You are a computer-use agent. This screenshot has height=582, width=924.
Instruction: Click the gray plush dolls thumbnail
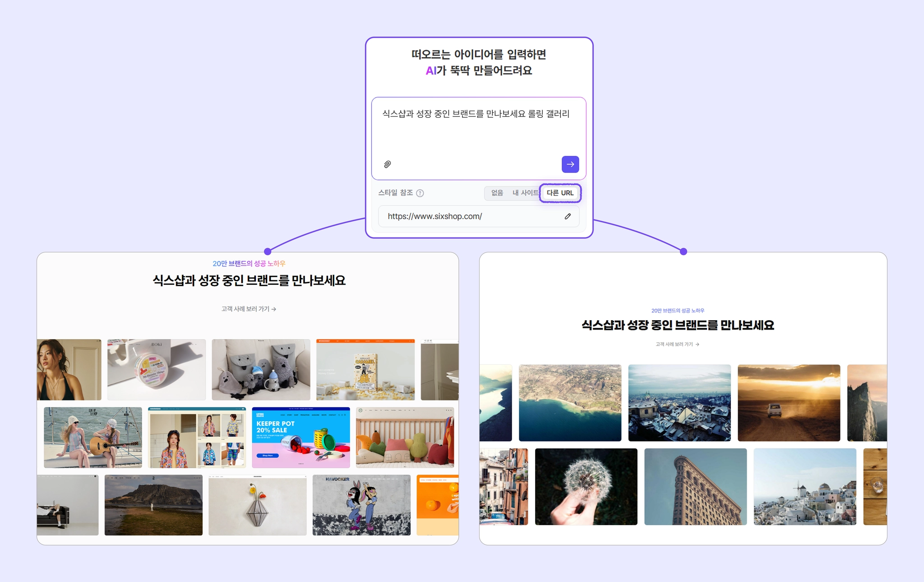[261, 369]
